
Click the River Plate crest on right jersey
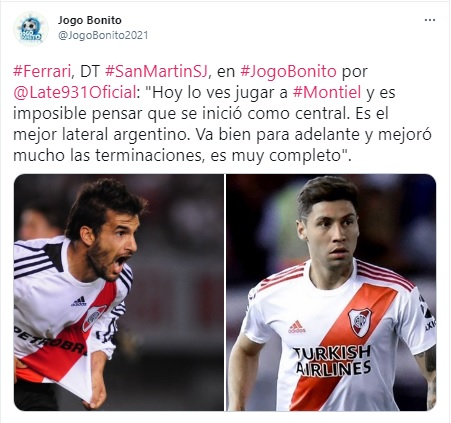[360, 322]
